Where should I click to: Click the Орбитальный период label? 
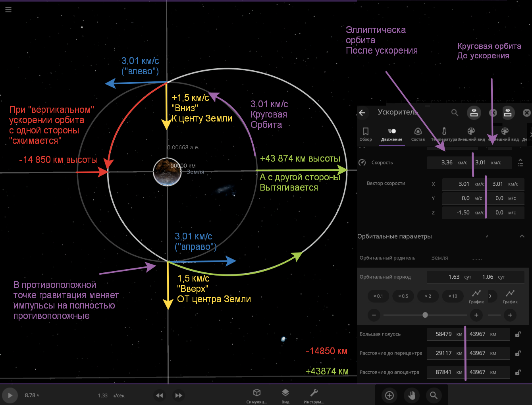pyautogui.click(x=385, y=277)
